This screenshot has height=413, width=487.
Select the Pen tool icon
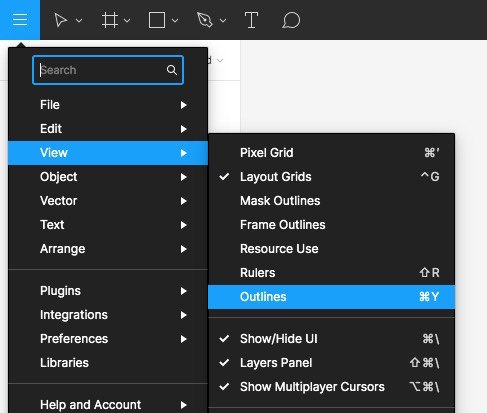point(205,20)
